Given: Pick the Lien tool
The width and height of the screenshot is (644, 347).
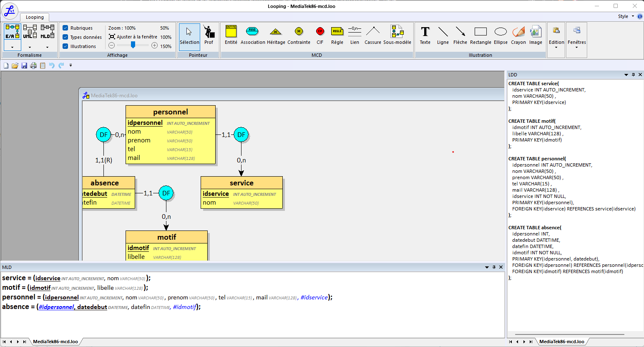Looking at the screenshot, I should point(355,35).
